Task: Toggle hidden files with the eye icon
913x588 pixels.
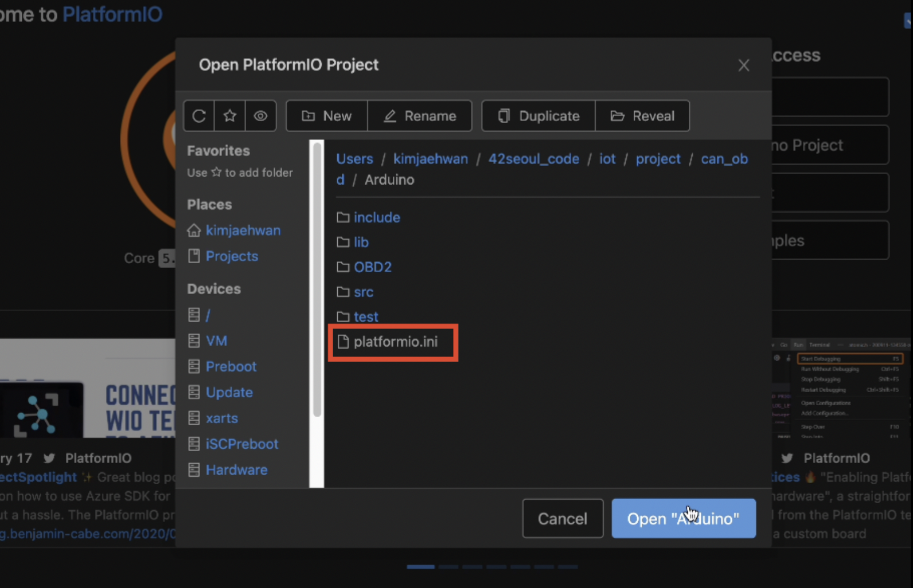Action: tap(260, 116)
